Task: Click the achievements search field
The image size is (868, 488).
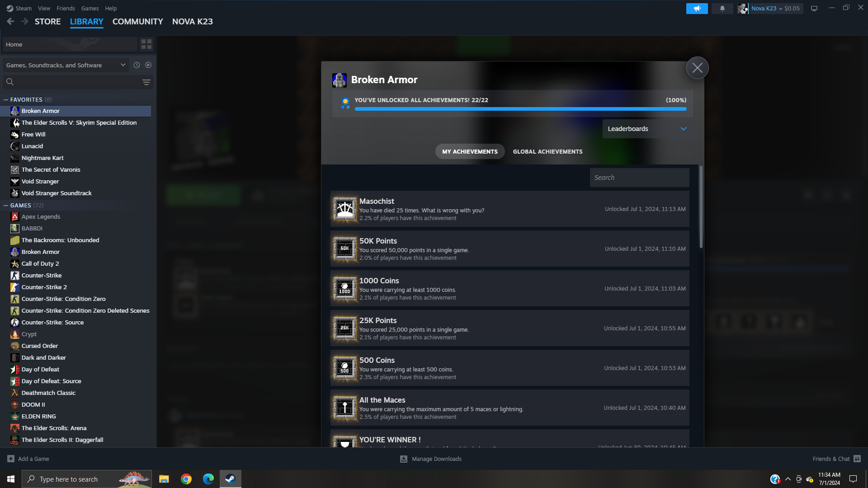Action: [x=639, y=178]
